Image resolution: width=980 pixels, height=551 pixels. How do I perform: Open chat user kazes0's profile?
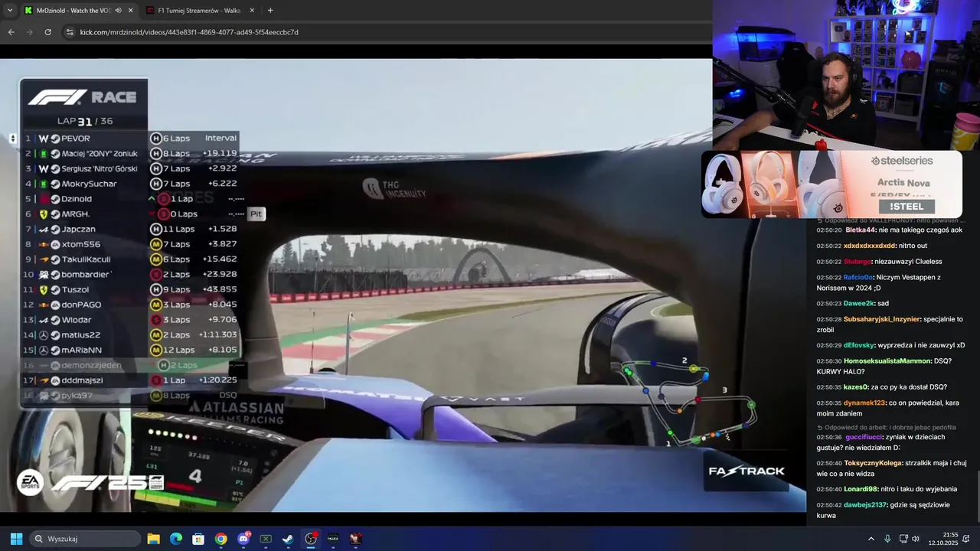click(856, 387)
